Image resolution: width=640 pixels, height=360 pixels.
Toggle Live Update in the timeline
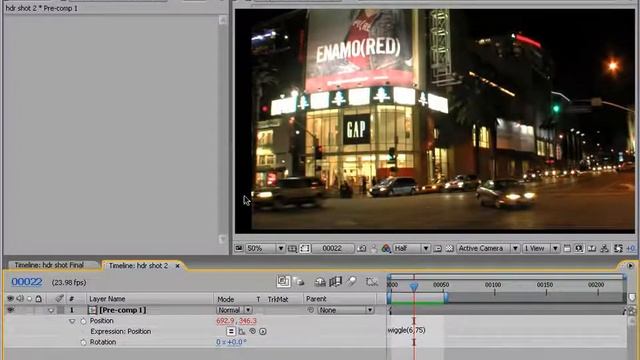283,281
